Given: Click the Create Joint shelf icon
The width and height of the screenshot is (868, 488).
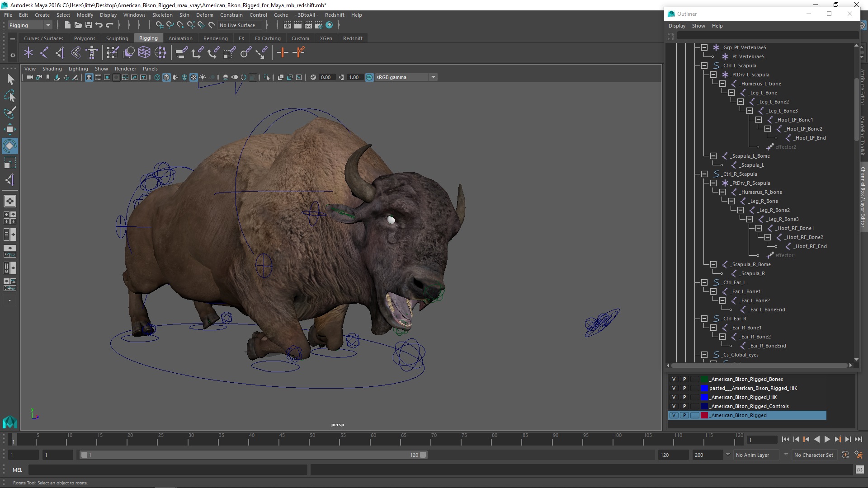Looking at the screenshot, I should (44, 53).
